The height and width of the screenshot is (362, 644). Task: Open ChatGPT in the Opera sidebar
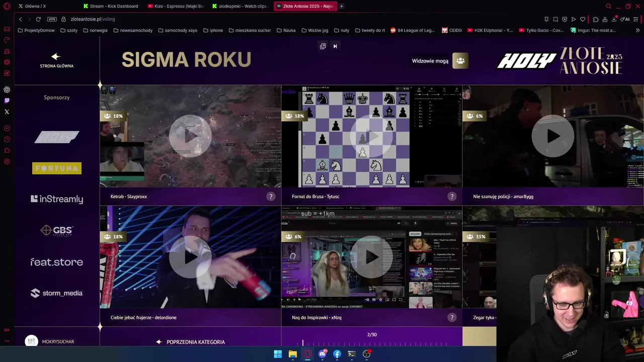click(7, 89)
